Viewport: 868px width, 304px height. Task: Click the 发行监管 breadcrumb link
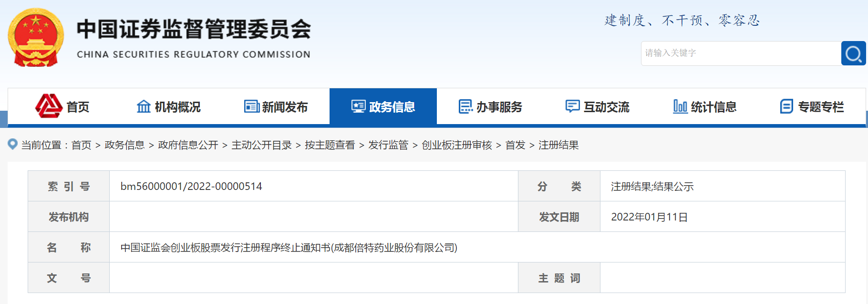click(x=388, y=145)
